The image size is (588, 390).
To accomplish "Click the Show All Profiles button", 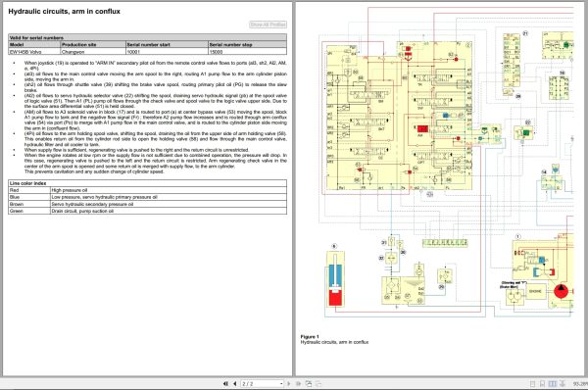I will (x=269, y=24).
